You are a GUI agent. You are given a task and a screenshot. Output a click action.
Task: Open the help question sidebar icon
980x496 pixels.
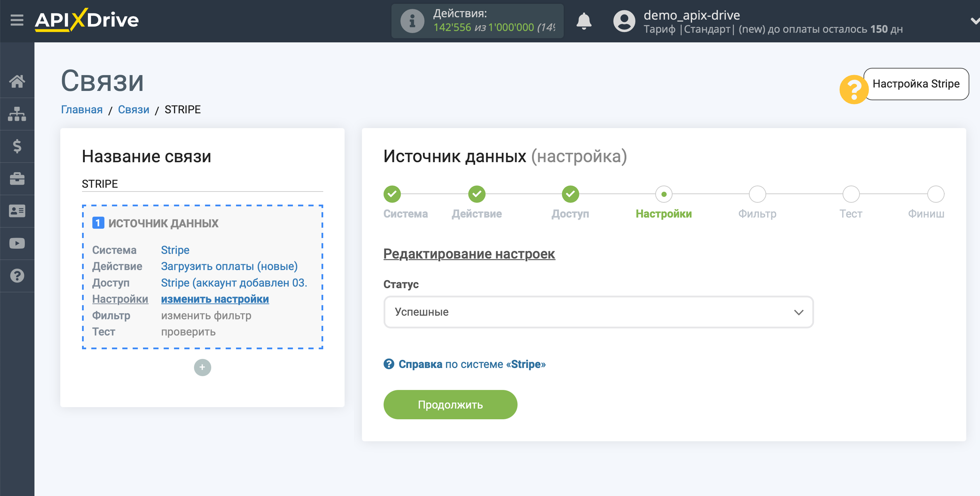tap(17, 276)
